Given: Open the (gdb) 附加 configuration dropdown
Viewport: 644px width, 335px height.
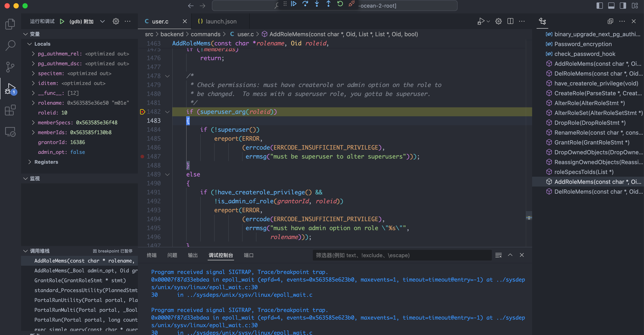Looking at the screenshot, I should click(x=102, y=21).
